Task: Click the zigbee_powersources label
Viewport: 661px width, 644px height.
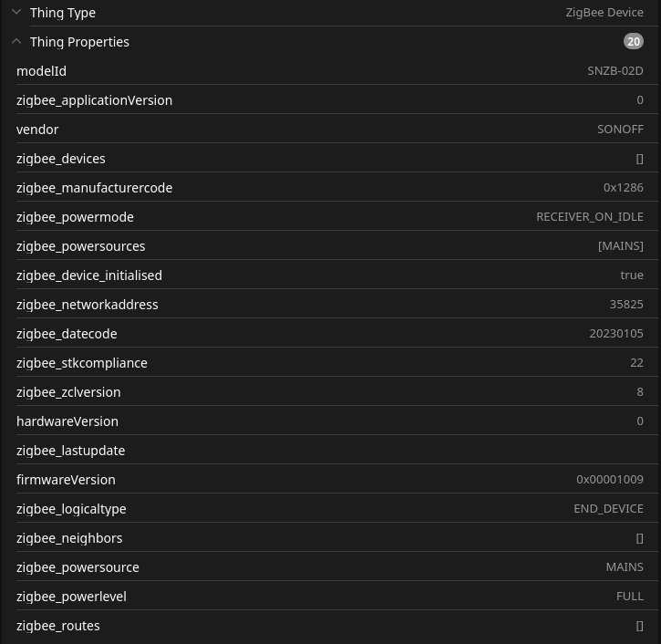Action: (80, 246)
